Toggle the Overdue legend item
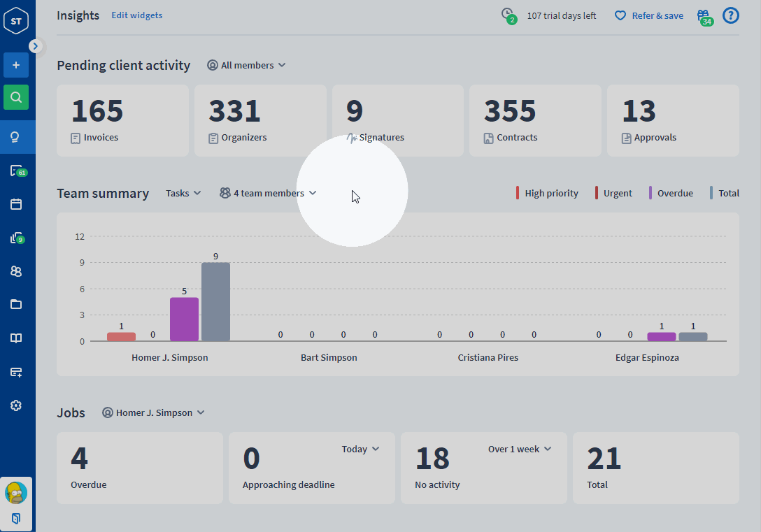The image size is (761, 532). coord(671,193)
